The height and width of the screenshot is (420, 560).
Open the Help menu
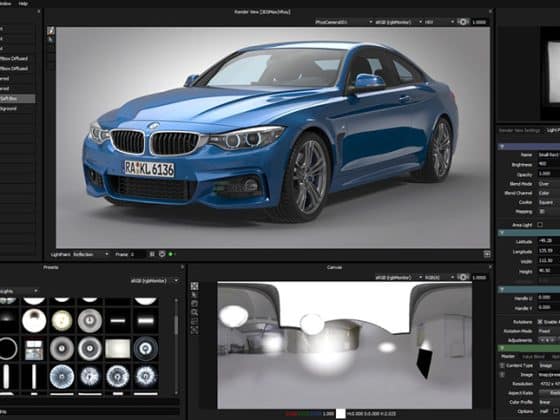23,3
